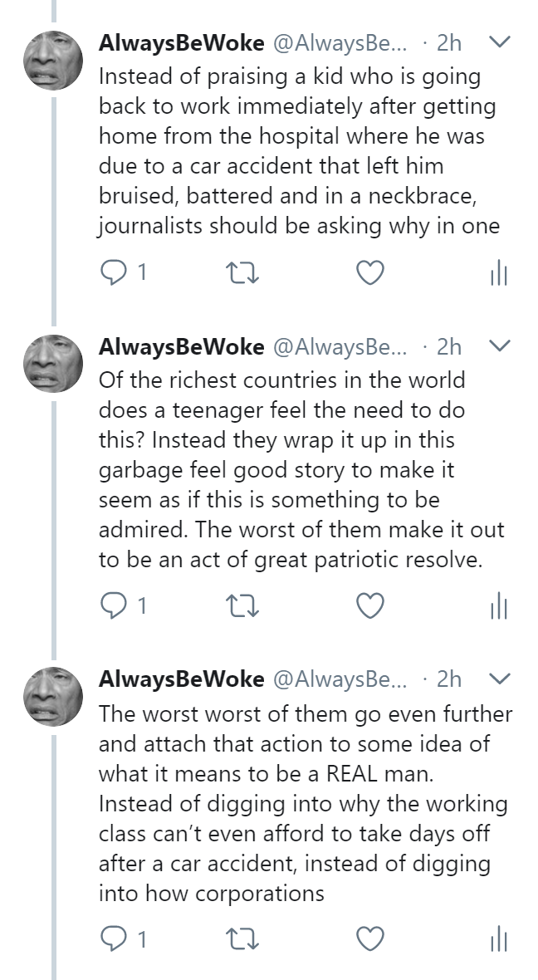Heart the third tweet about corporations
This screenshot has width=538, height=980.
(x=370, y=938)
